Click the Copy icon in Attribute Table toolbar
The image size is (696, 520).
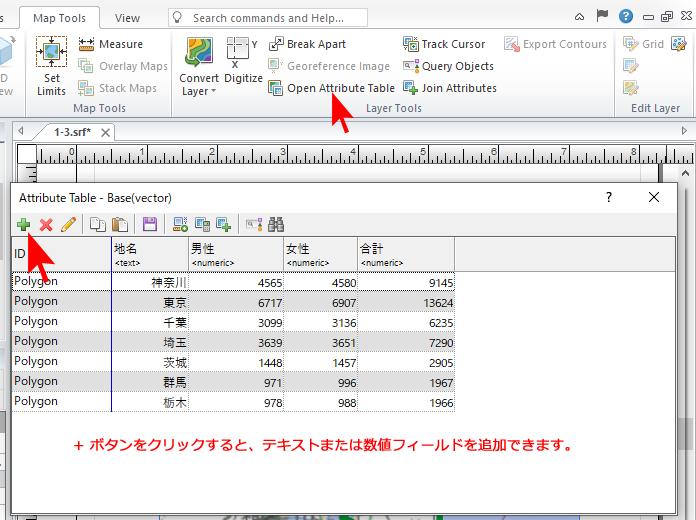click(x=98, y=225)
